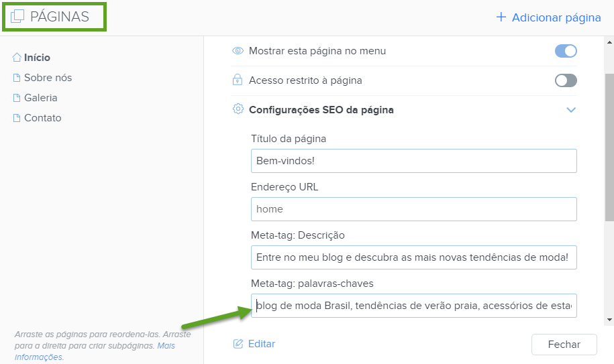Click the Endereço URL label
The image size is (614, 364).
click(285, 187)
